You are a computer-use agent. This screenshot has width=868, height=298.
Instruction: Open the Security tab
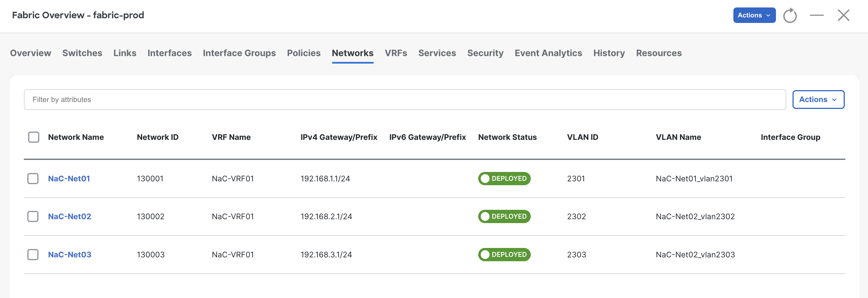tap(485, 53)
